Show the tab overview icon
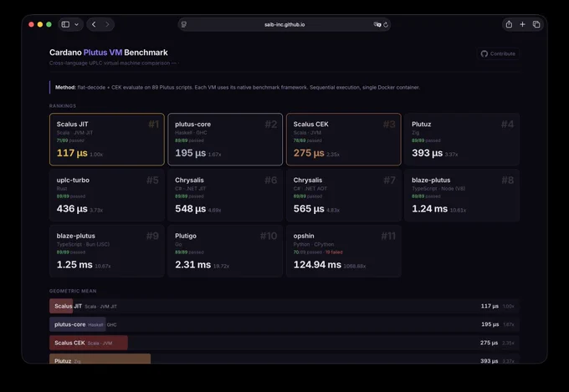The width and height of the screenshot is (569, 392). (x=536, y=24)
